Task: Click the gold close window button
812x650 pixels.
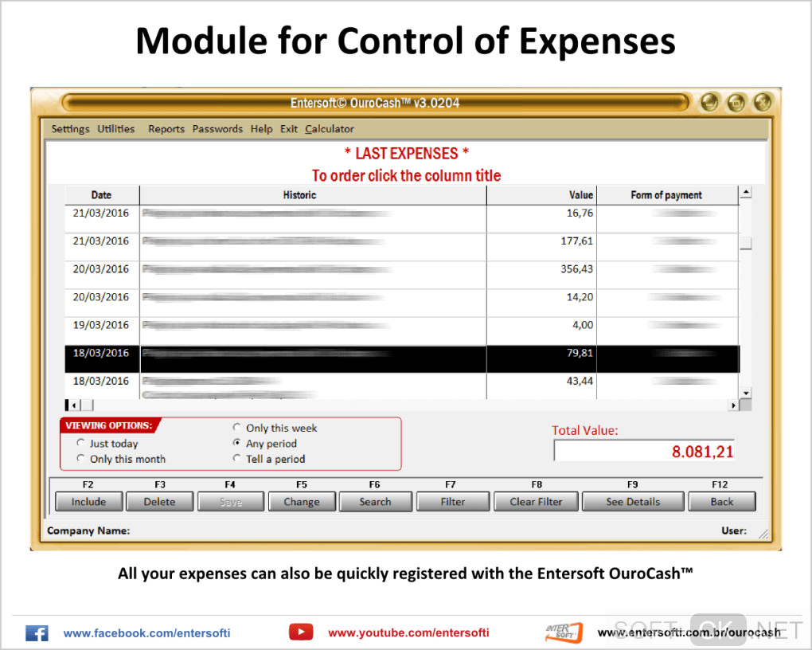Action: pyautogui.click(x=763, y=102)
